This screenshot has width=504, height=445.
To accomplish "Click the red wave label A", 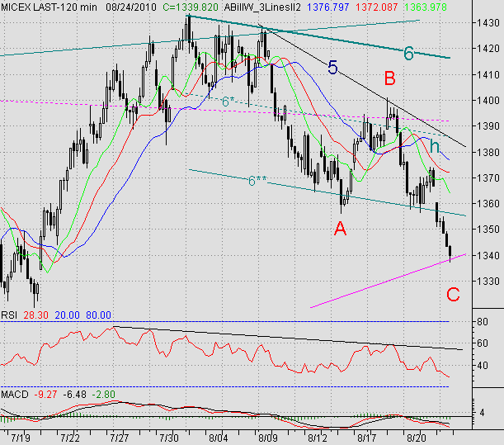I will (340, 229).
